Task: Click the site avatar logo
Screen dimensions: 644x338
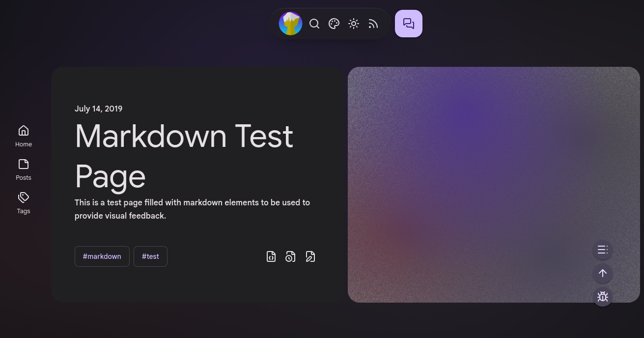Action: [290, 24]
